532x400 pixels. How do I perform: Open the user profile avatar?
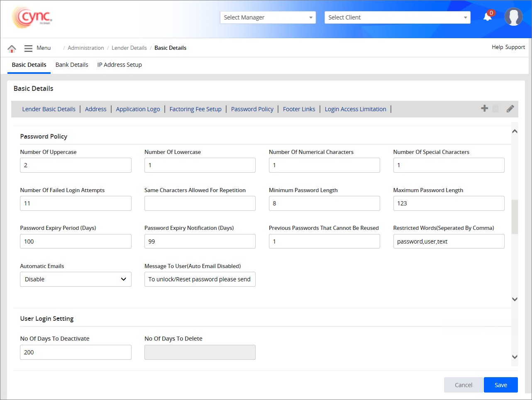coord(513,17)
